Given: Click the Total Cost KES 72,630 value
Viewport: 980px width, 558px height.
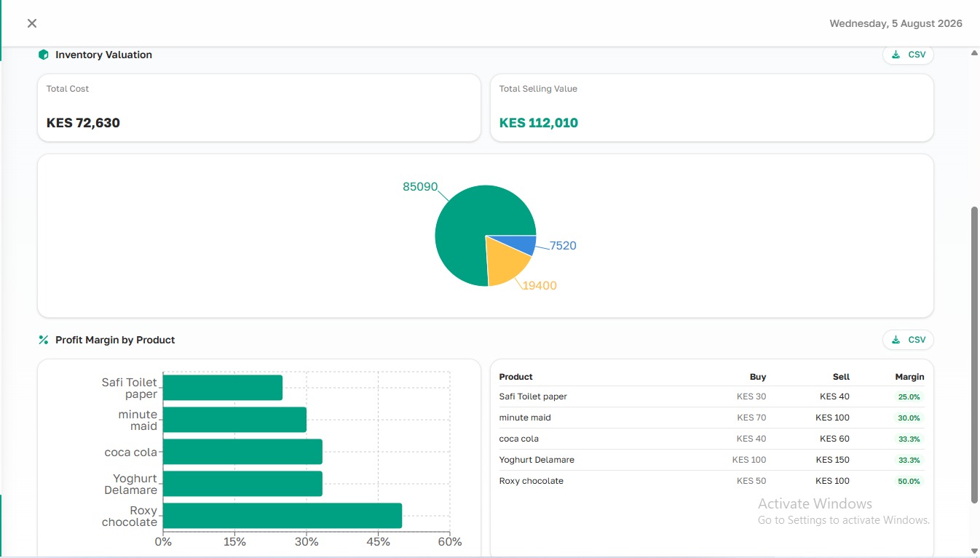Looking at the screenshot, I should pyautogui.click(x=83, y=123).
